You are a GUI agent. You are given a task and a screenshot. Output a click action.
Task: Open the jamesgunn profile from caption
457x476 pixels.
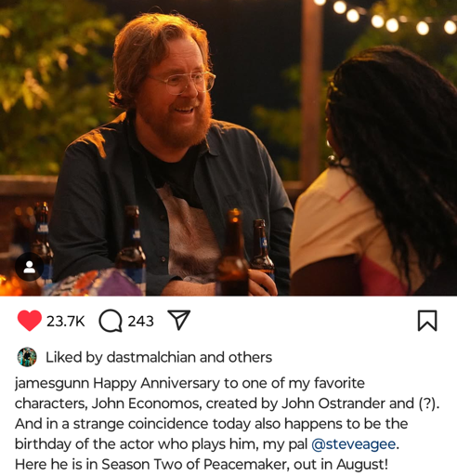[x=52, y=384]
